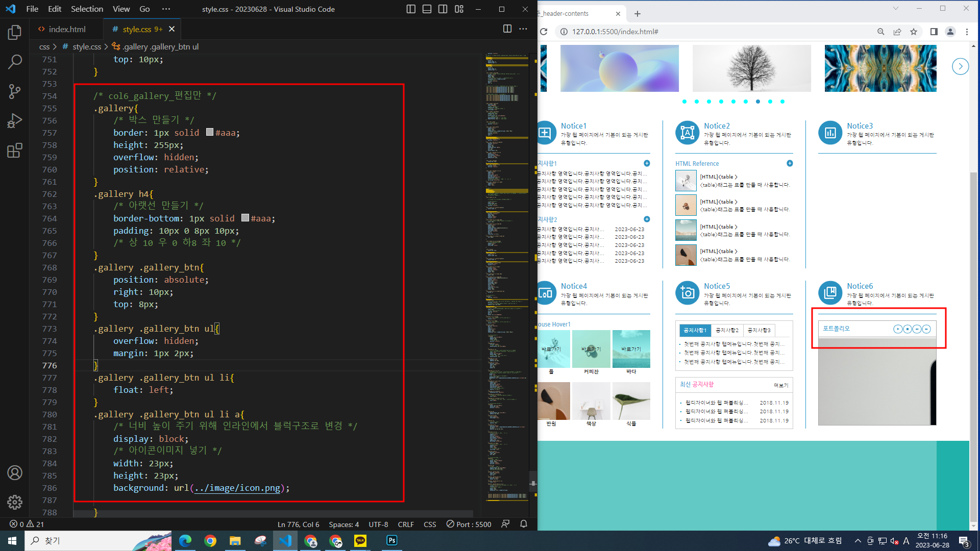Image resolution: width=980 pixels, height=551 pixels.
Task: Click the next slide arrow button
Action: [960, 66]
